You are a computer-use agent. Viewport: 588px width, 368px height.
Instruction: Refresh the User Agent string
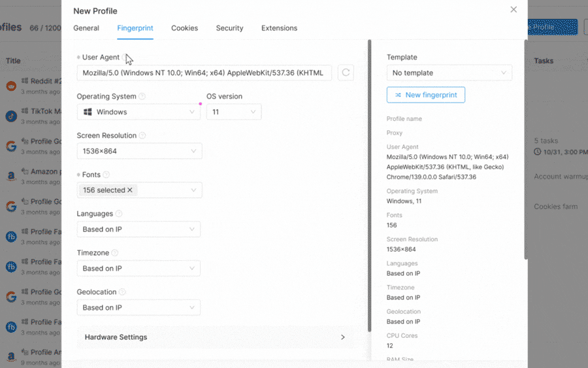346,73
